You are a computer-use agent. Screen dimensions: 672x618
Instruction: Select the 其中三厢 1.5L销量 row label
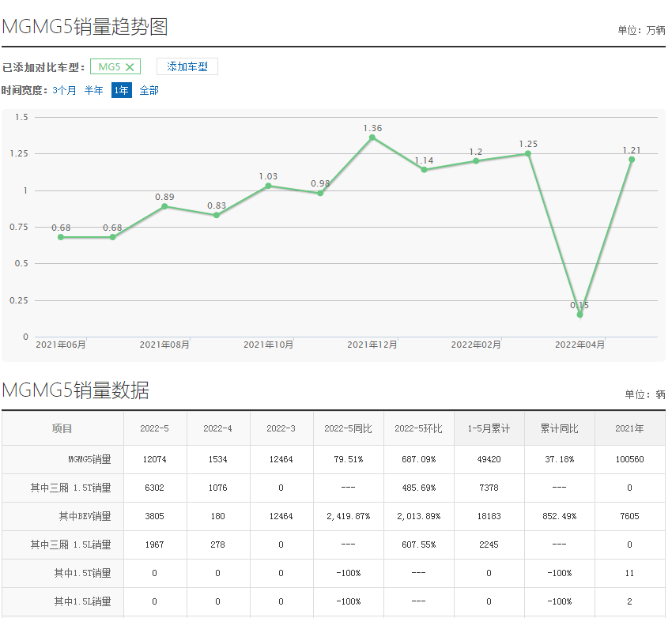(70, 545)
